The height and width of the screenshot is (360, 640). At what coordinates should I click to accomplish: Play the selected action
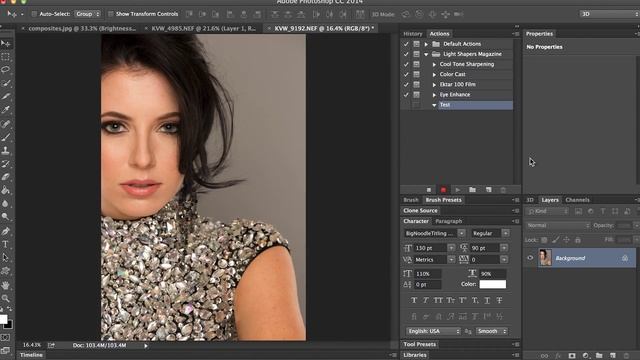click(458, 190)
